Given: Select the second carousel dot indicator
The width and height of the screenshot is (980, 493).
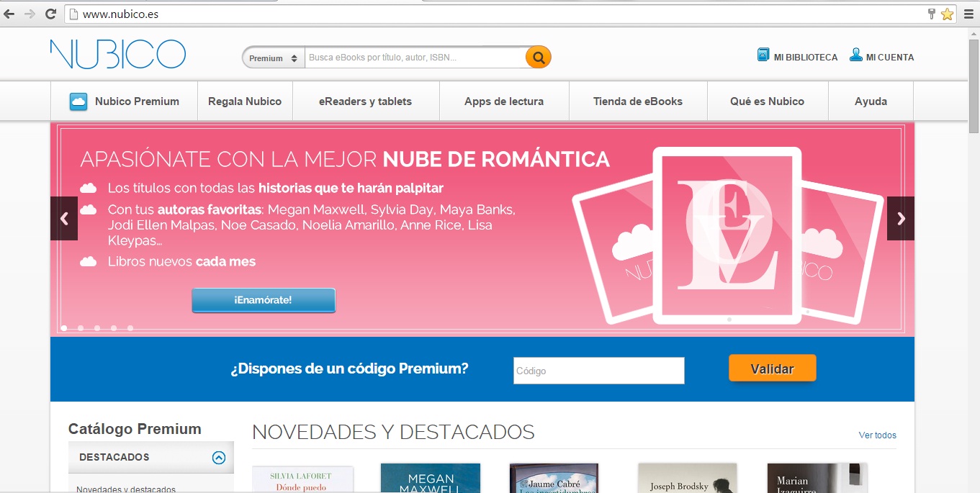Looking at the screenshot, I should [81, 328].
